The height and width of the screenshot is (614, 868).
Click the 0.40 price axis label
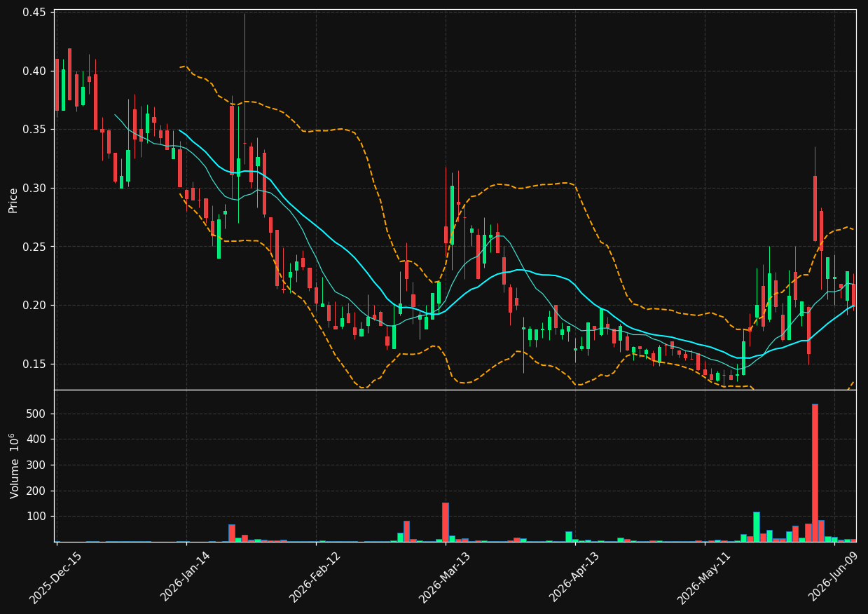pos(35,71)
